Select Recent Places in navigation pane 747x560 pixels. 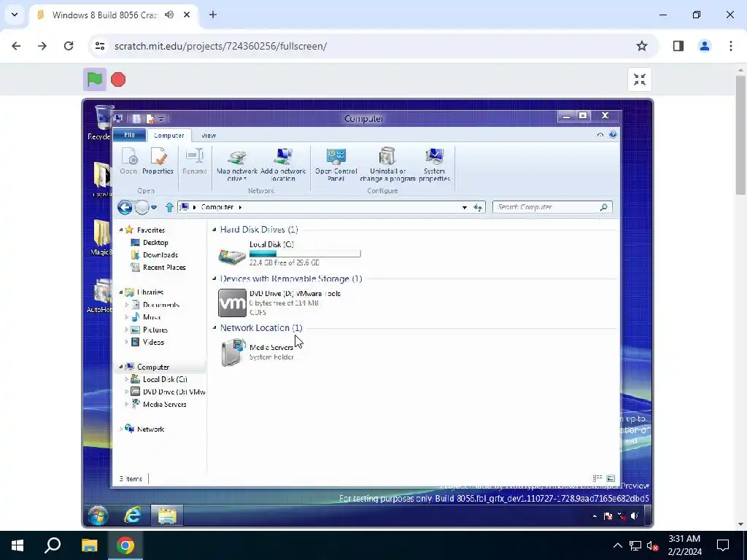point(158,267)
